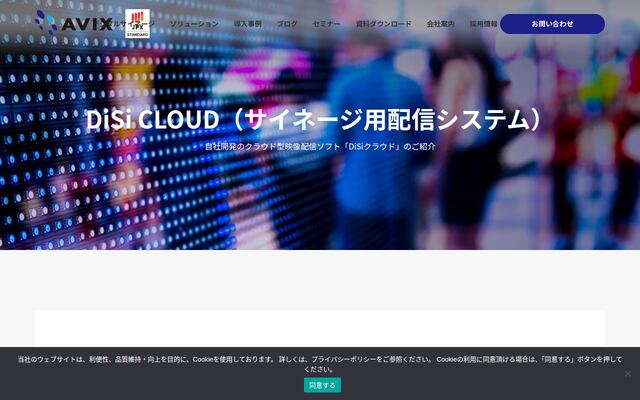Screen dimensions: 640x400
Task: Open the 採用情報 menu item
Action: [483, 24]
